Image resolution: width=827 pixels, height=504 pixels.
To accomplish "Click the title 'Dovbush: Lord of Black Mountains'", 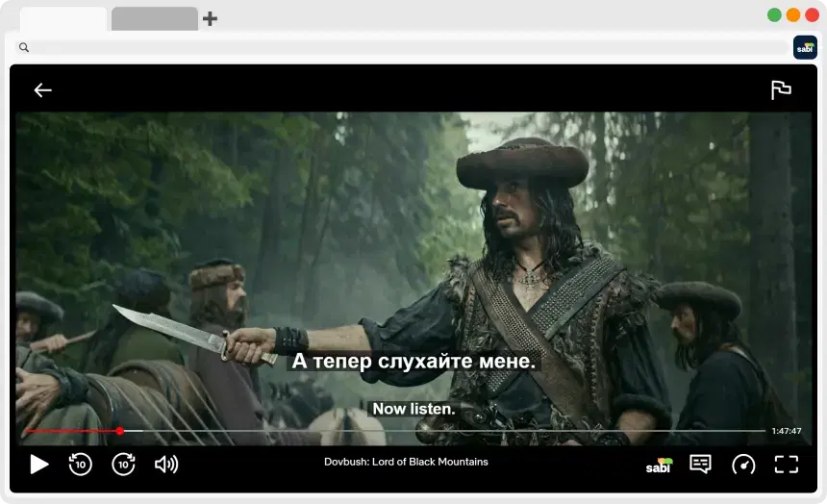I will (406, 462).
